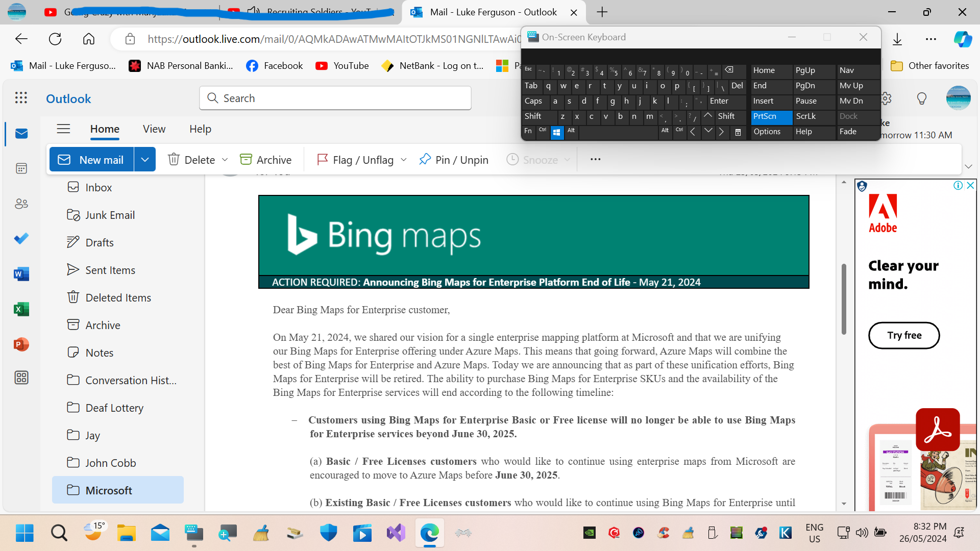This screenshot has width=980, height=551.
Task: Open Other favorites folder
Action: pos(929,66)
